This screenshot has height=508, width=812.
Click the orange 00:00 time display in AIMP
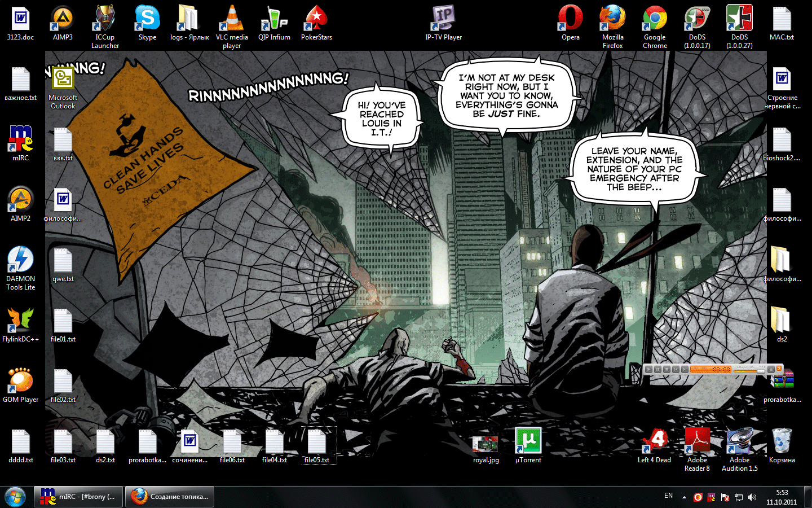click(x=711, y=370)
